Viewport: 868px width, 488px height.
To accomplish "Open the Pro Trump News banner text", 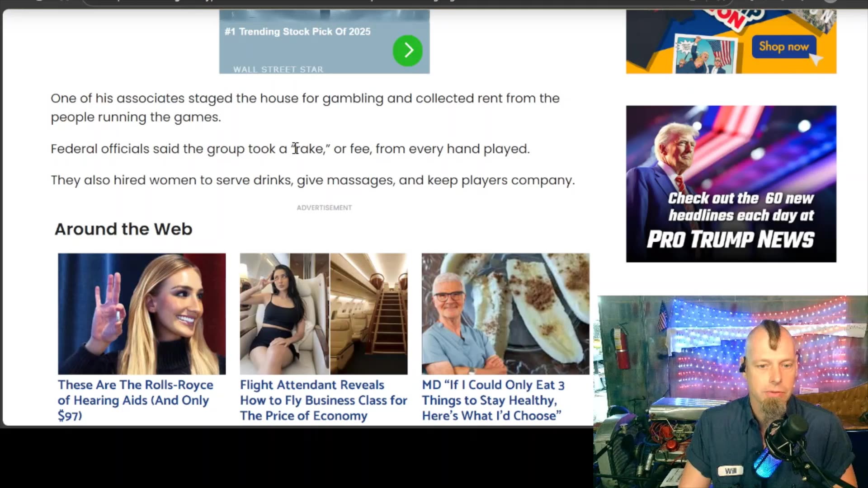I will (731, 239).
